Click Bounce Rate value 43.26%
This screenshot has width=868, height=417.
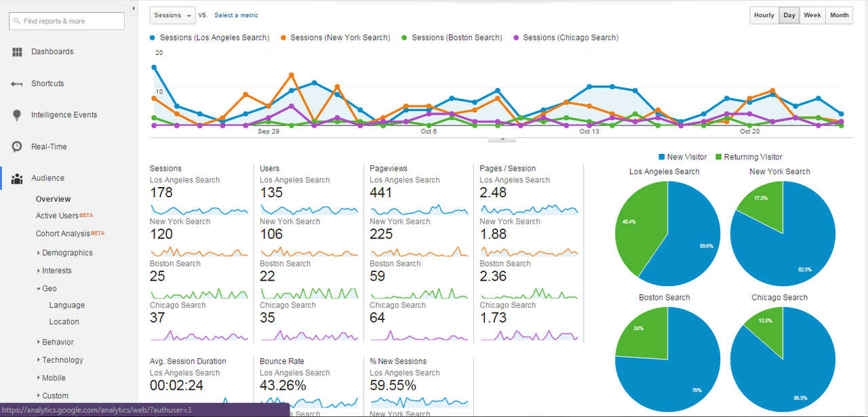(x=283, y=385)
